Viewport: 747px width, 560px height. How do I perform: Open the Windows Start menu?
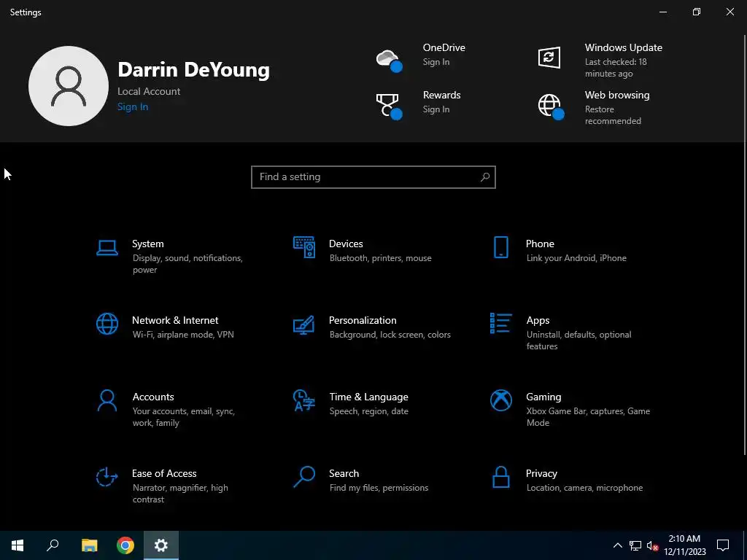point(18,545)
